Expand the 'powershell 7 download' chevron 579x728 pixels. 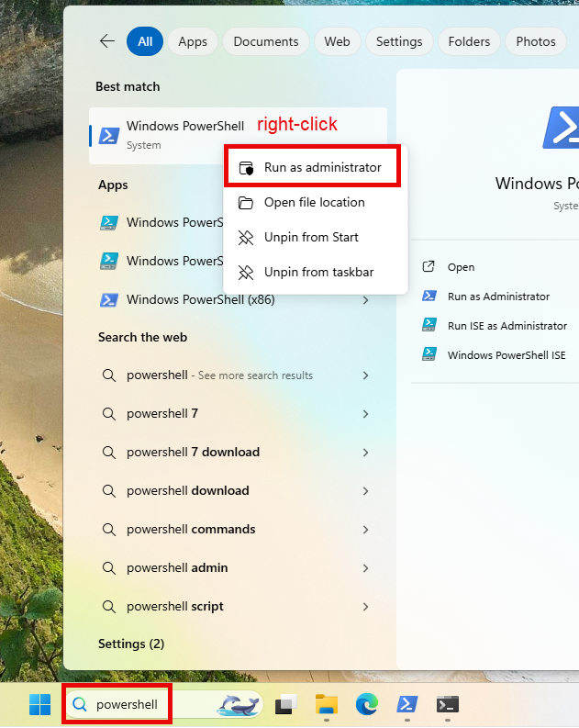366,453
